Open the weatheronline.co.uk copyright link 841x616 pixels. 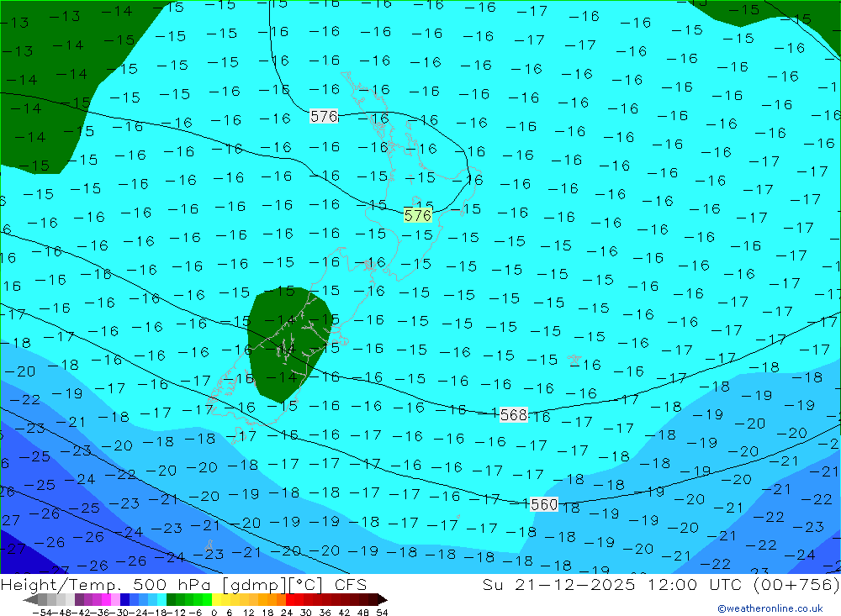770,608
